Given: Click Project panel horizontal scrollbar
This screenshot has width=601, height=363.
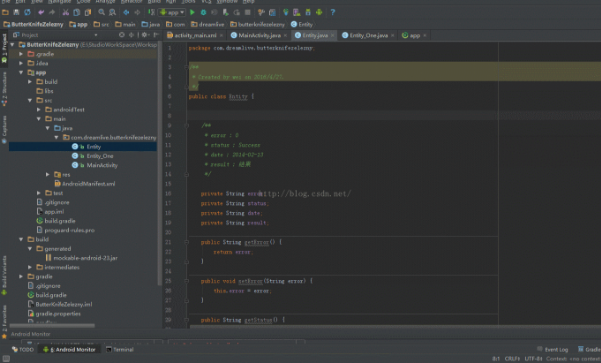Looking at the screenshot, I should point(52,326).
